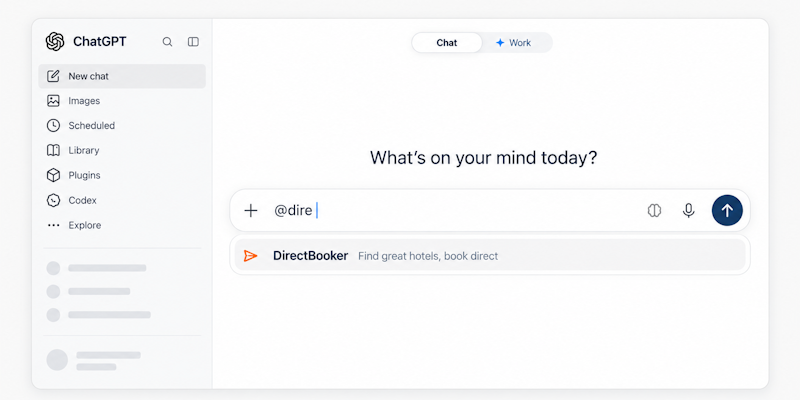
Task: Click the Scheduled clock icon
Action: pos(54,126)
